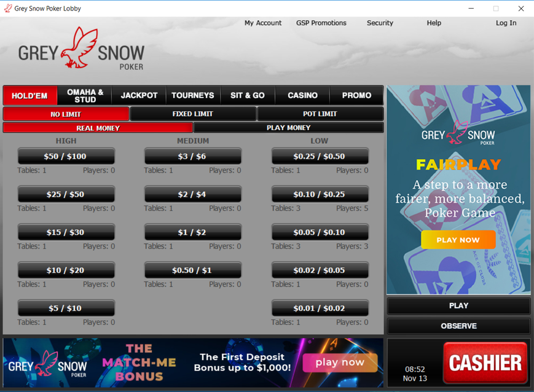This screenshot has height=392, width=534.
Task: Click 'Players: 0' under $0.01 / $0.02
Action: 352,322
